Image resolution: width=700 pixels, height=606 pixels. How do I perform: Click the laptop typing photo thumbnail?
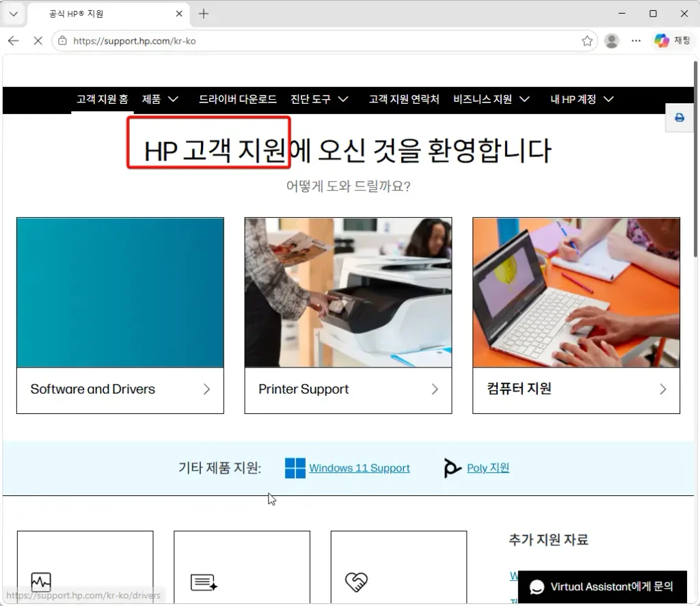click(576, 292)
